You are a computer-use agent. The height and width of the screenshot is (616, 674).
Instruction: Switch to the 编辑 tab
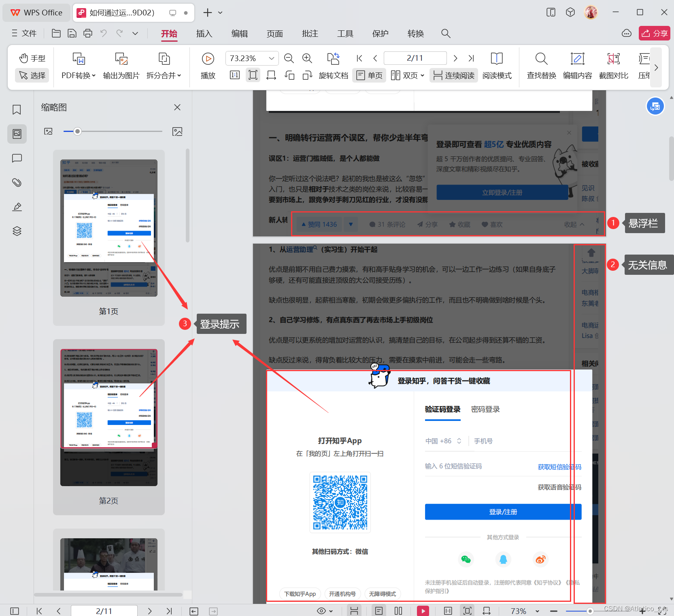(239, 34)
